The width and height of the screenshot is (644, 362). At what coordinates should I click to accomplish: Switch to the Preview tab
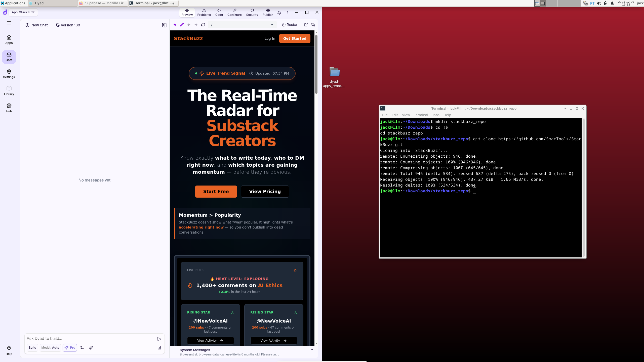[187, 13]
